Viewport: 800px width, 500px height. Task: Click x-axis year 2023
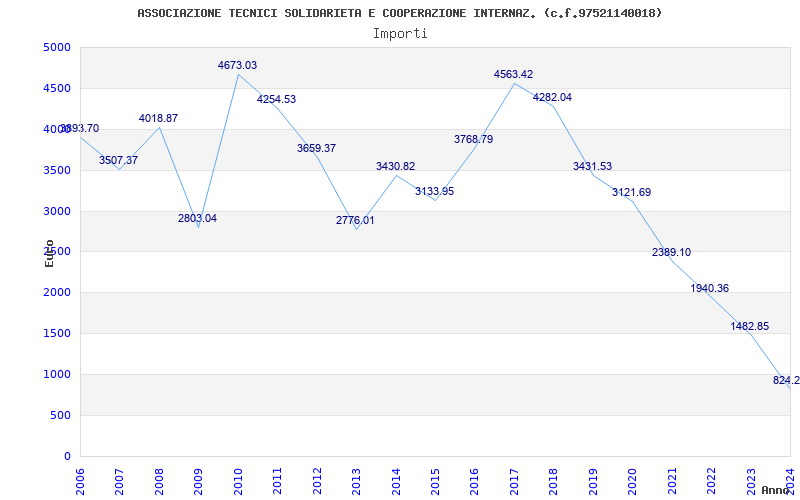751,481
